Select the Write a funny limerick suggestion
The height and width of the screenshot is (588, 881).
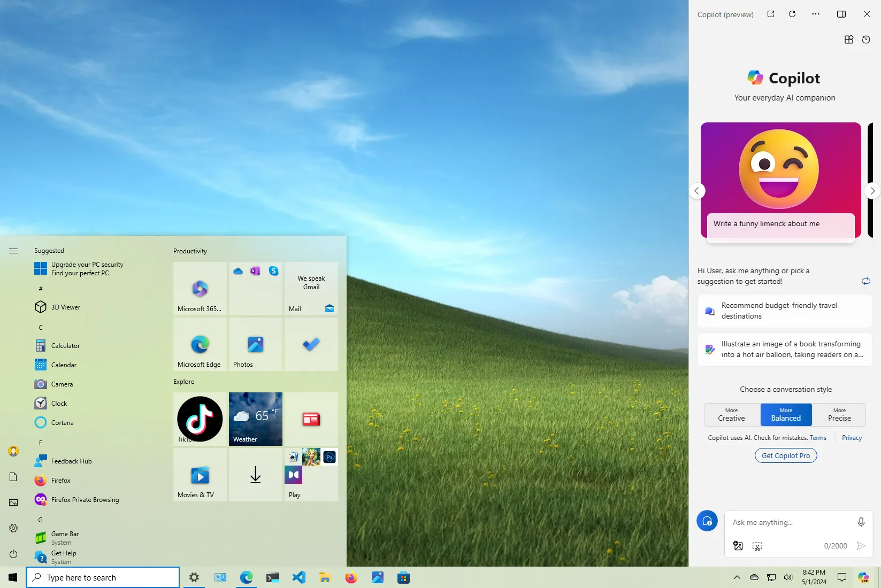tap(767, 223)
